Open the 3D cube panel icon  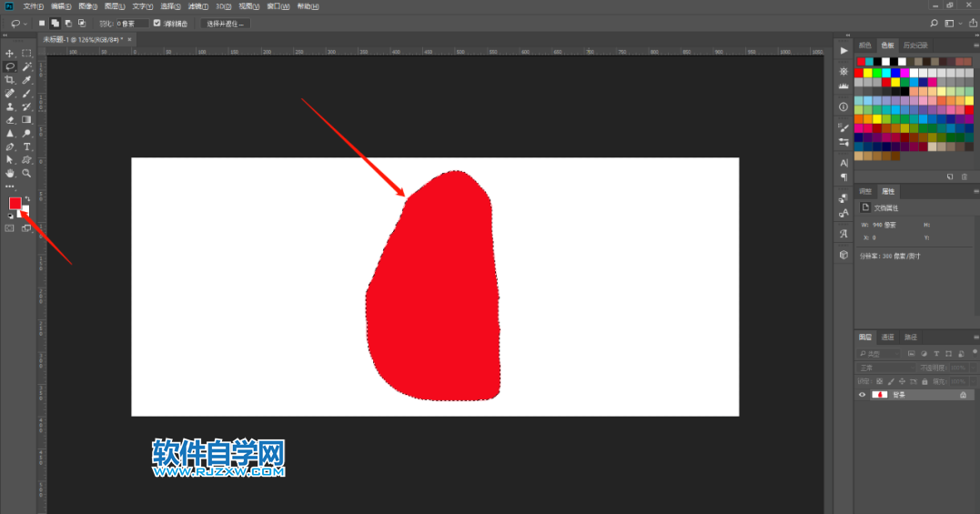coord(844,255)
